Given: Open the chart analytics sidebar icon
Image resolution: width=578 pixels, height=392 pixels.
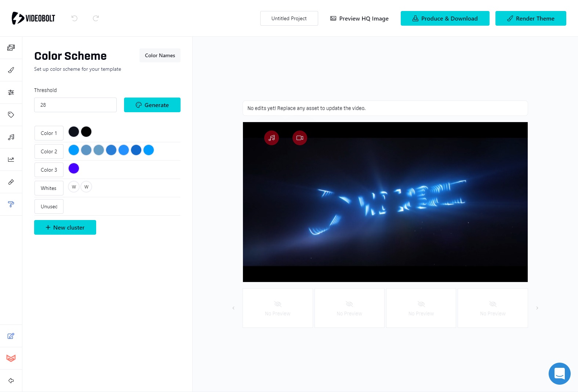Looking at the screenshot, I should click(x=11, y=160).
